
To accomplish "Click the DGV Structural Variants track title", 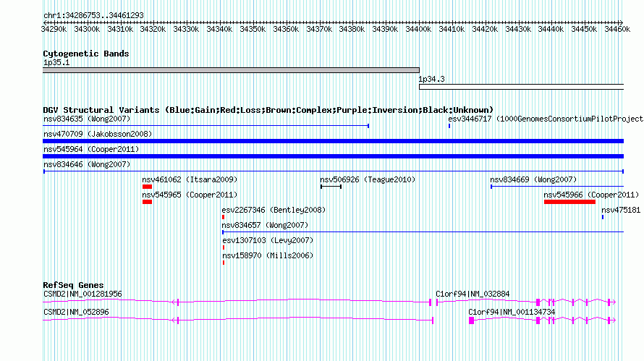I will coord(268,110).
